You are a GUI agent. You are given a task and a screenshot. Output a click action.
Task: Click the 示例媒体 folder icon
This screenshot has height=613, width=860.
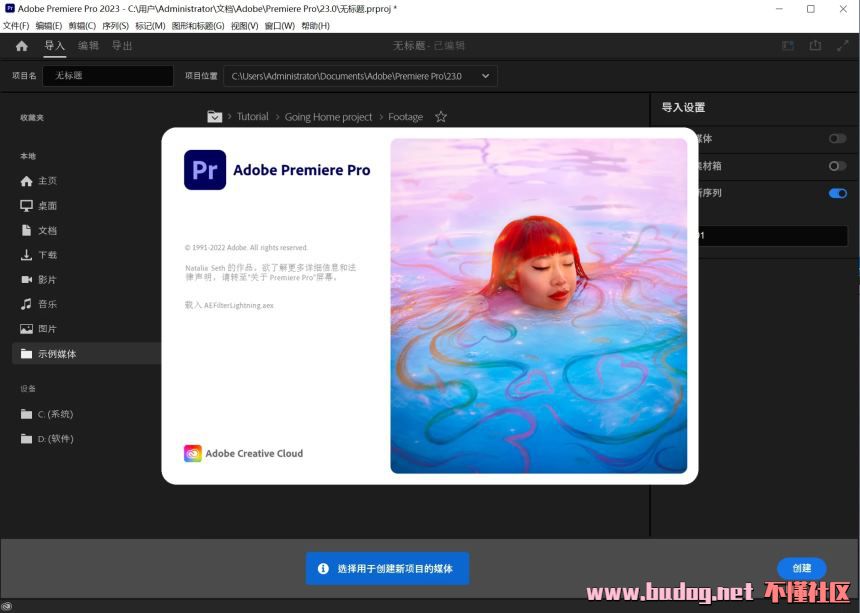pyautogui.click(x=26, y=354)
